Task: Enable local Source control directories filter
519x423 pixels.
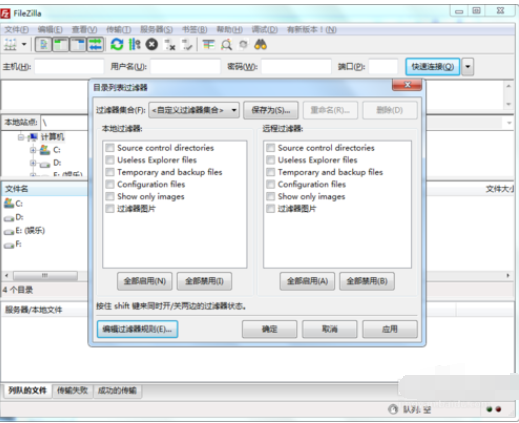Action: (x=110, y=147)
